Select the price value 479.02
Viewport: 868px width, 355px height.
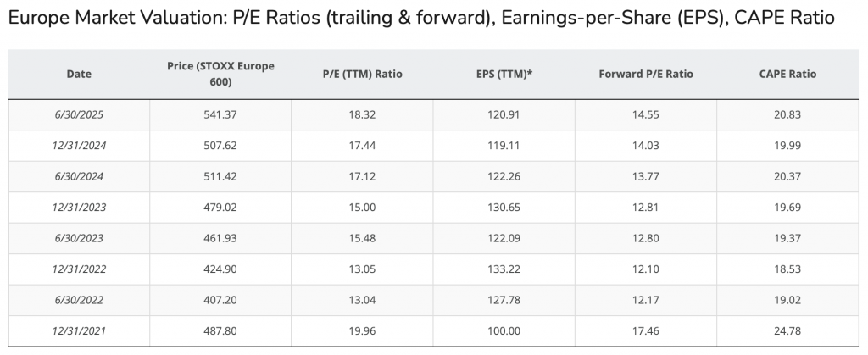(221, 207)
